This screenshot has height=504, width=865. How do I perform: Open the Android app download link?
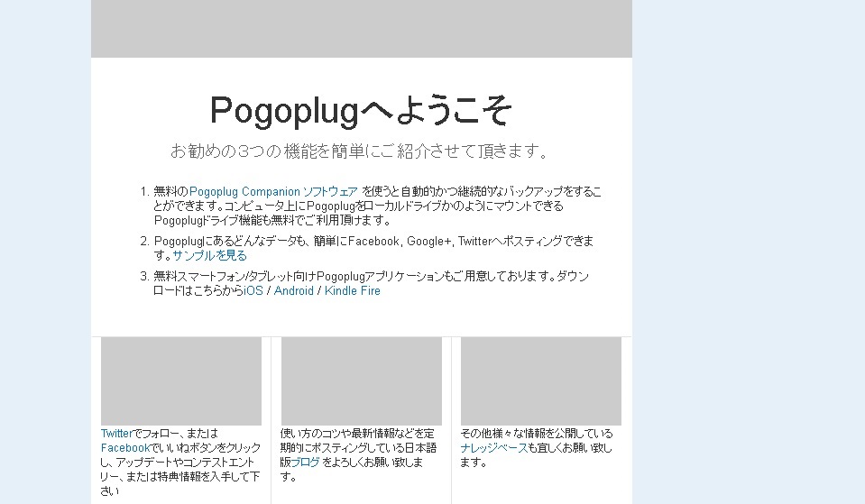[x=293, y=290]
